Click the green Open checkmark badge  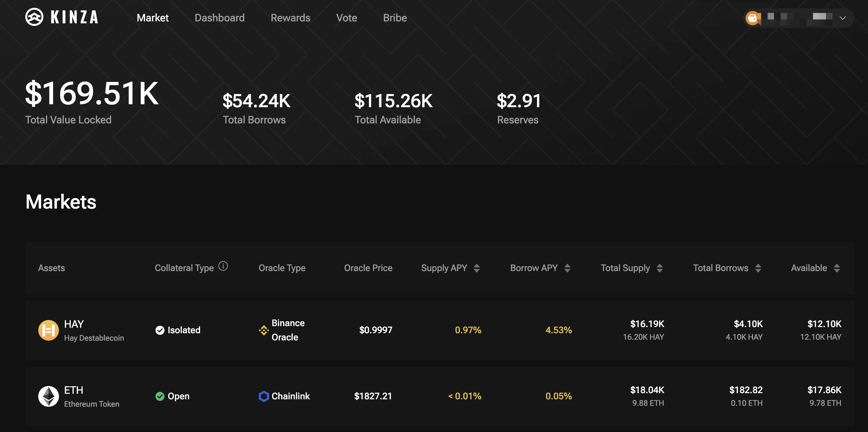click(x=160, y=396)
